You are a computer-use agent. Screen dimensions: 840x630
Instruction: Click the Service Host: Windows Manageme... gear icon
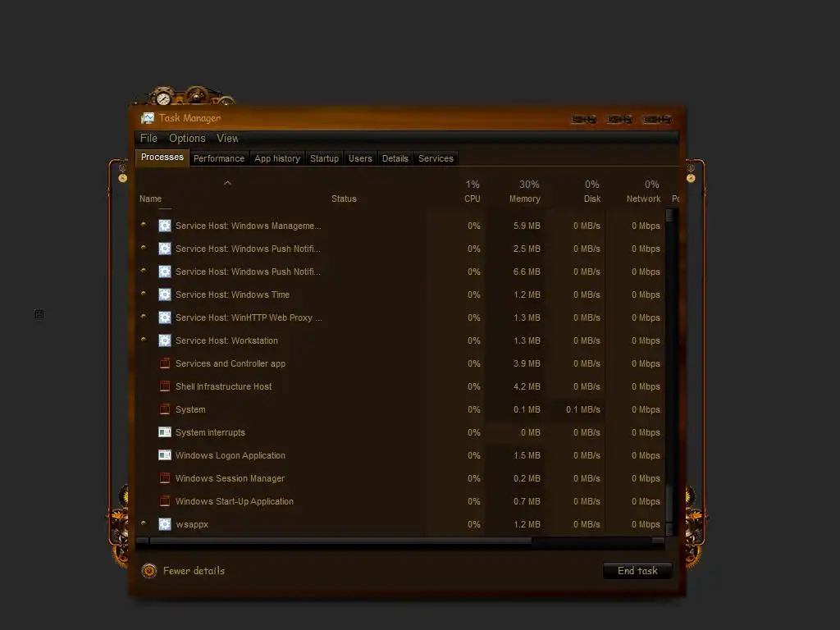(164, 226)
